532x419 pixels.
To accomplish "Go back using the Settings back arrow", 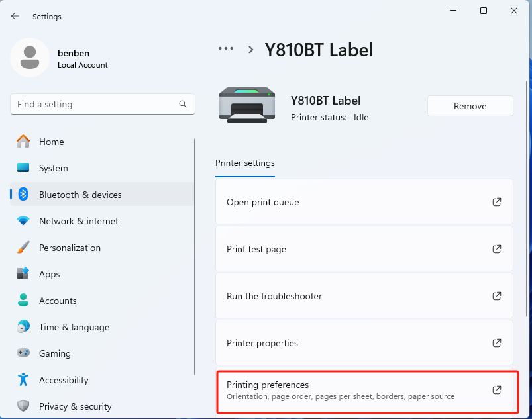I will point(15,17).
